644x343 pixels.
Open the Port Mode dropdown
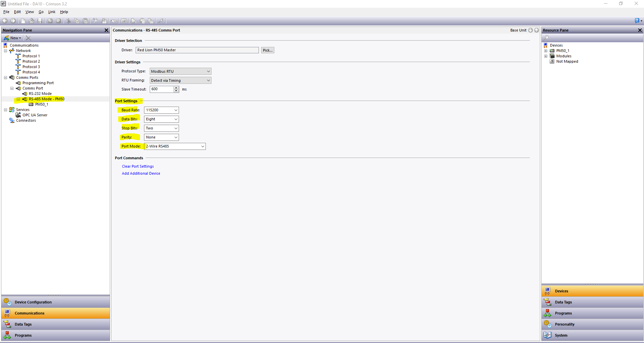click(175, 146)
